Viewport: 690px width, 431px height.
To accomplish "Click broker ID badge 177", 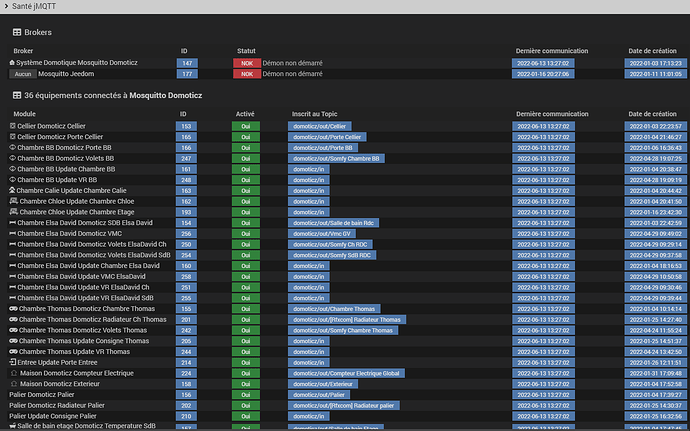I will (x=187, y=74).
